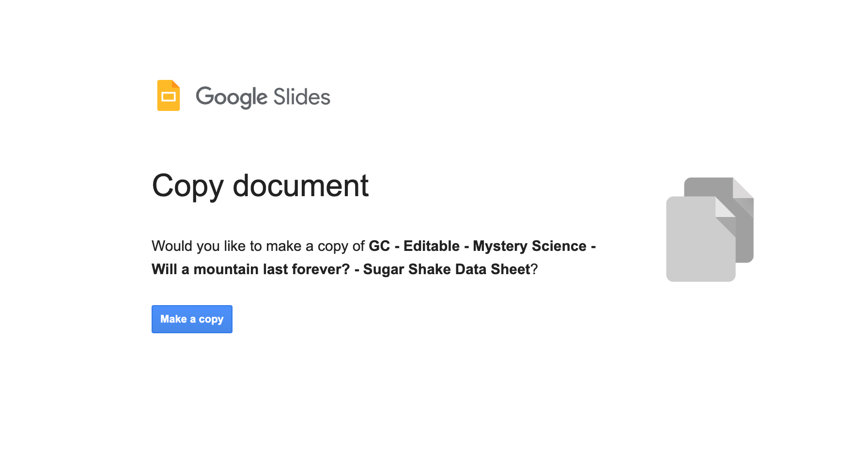868x465 pixels.
Task: Click the Copy document heading
Action: point(260,186)
